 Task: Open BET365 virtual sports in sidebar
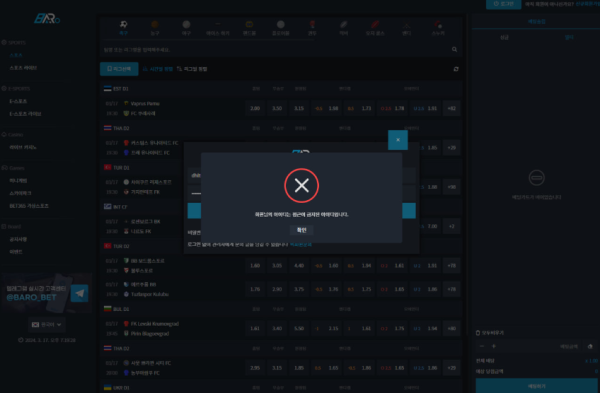click(x=29, y=206)
